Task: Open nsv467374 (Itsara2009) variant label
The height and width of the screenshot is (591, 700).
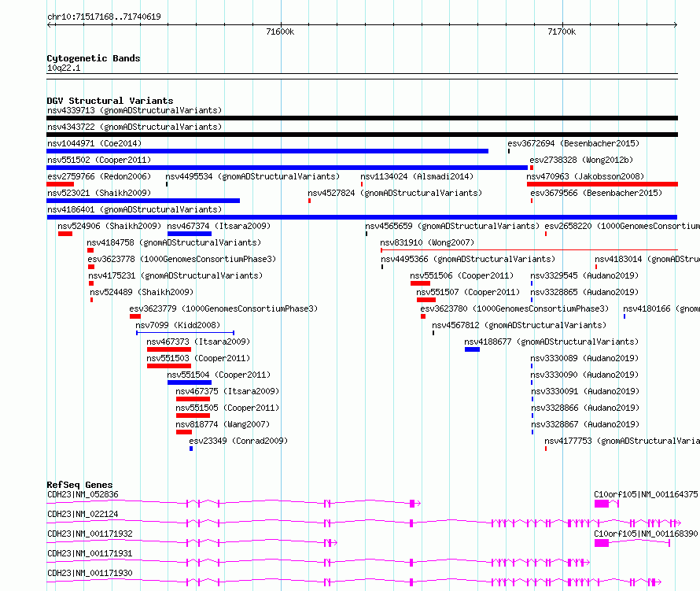Action: (x=219, y=226)
